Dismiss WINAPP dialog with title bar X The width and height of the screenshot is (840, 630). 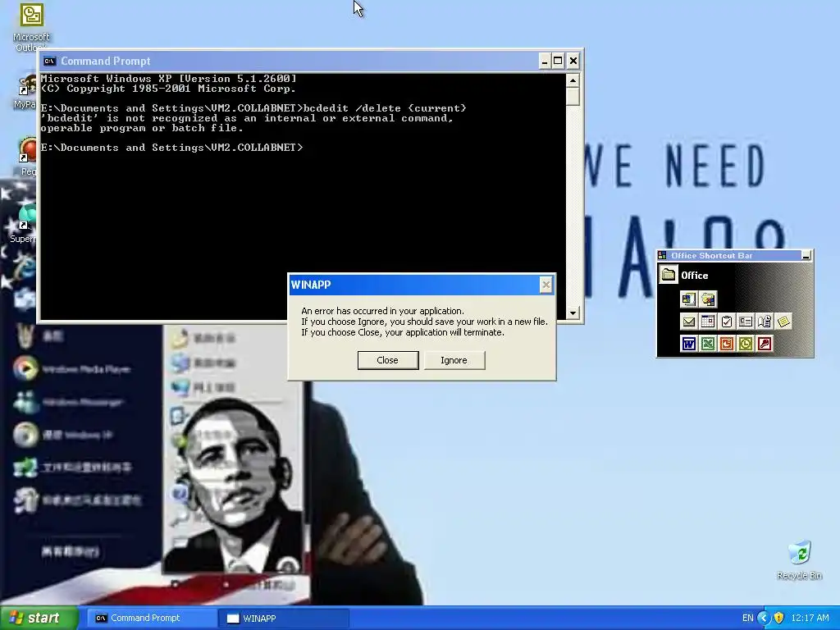[x=546, y=285]
